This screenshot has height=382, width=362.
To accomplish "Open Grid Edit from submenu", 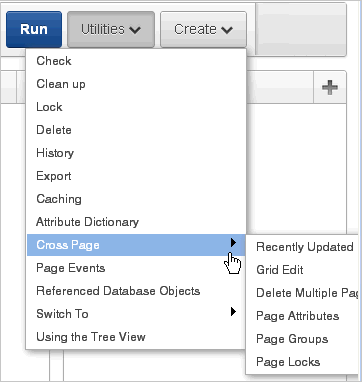I will [304, 270].
